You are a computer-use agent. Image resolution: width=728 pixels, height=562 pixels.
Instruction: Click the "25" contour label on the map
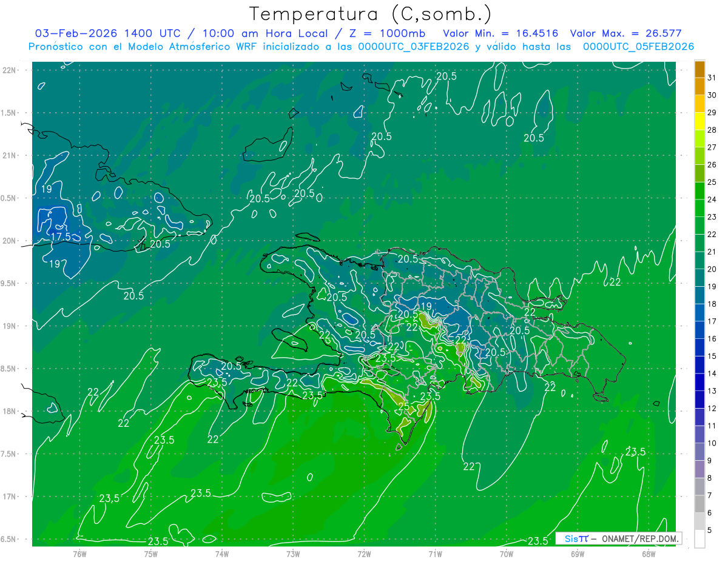pos(403,406)
